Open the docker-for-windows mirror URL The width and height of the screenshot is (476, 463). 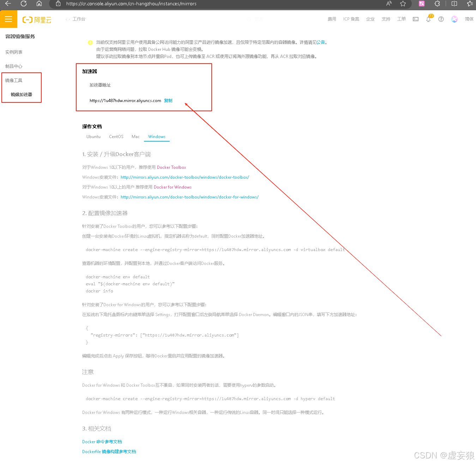click(189, 197)
